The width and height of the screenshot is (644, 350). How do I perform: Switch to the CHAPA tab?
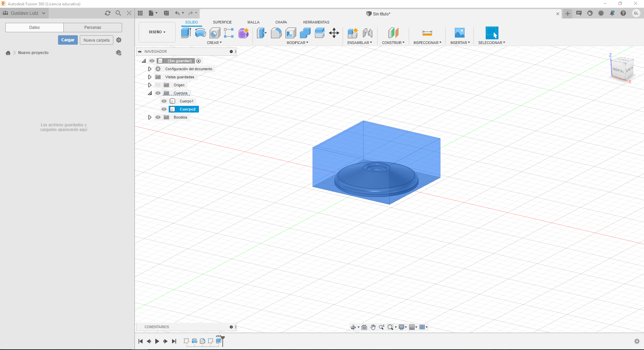[x=281, y=22]
